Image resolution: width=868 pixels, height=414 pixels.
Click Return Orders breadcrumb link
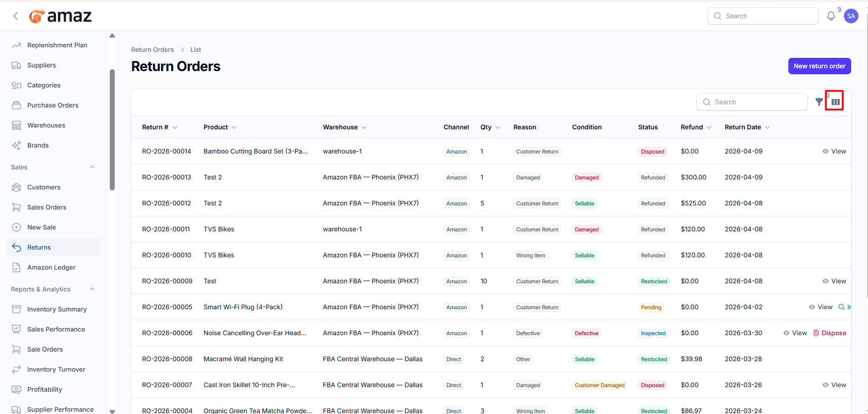[x=153, y=50]
